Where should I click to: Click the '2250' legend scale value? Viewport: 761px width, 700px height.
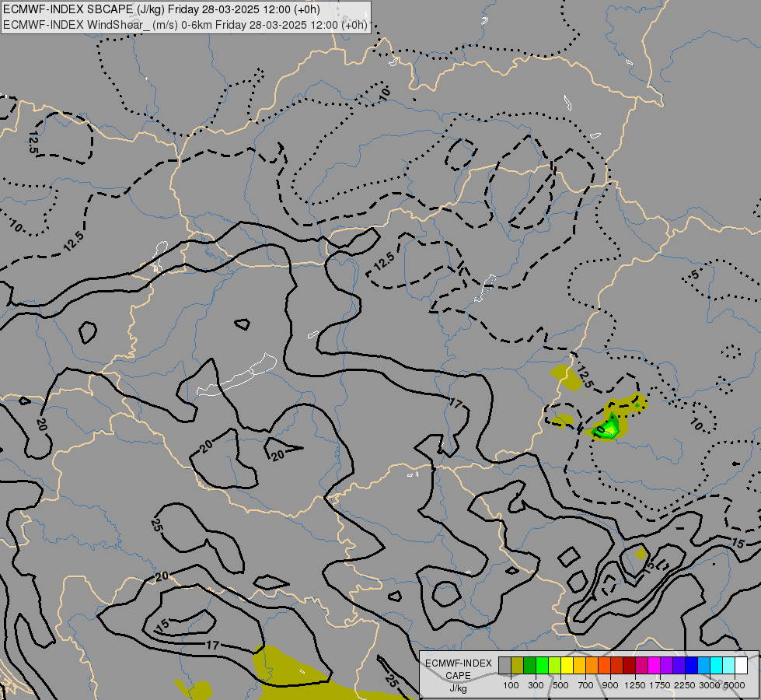pos(685,685)
